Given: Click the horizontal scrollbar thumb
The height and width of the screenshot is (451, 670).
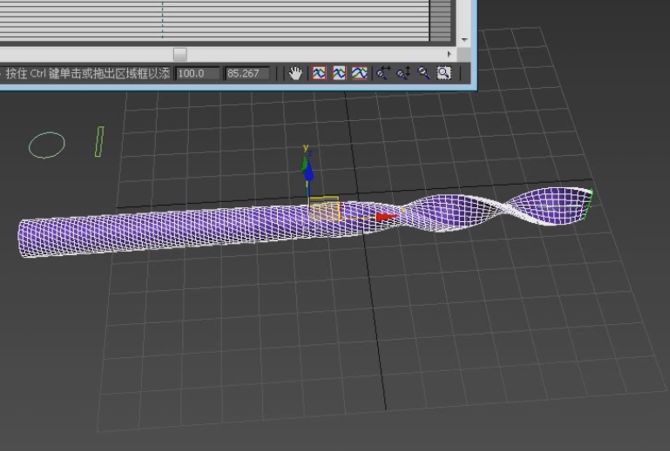Looking at the screenshot, I should [180, 54].
